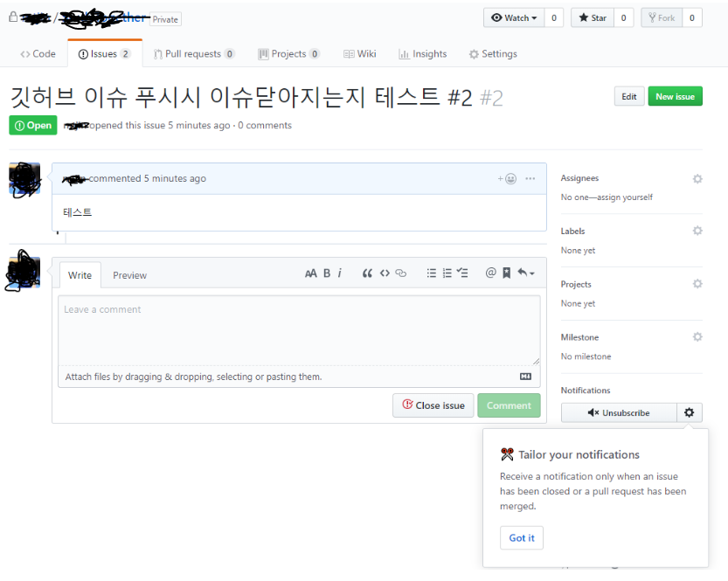Unsubscribe from issue notifications
Image resolution: width=728 pixels, height=581 pixels.
tap(619, 412)
